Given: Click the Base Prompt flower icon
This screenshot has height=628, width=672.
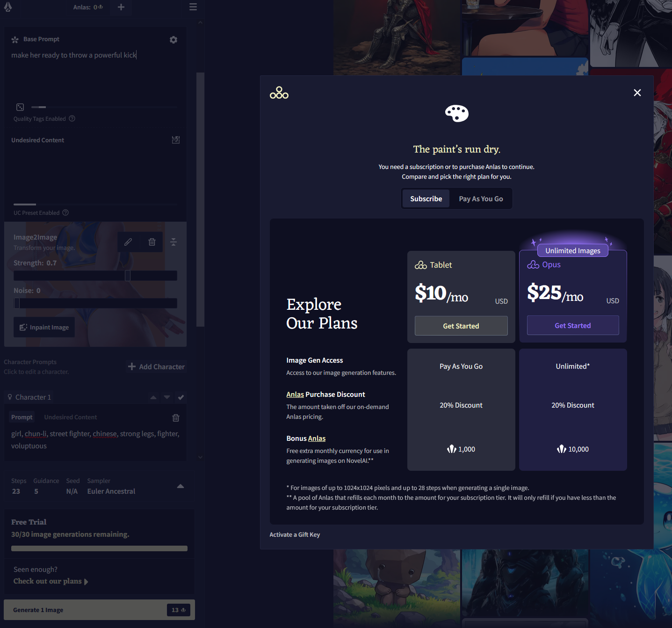Looking at the screenshot, I should (x=15, y=40).
